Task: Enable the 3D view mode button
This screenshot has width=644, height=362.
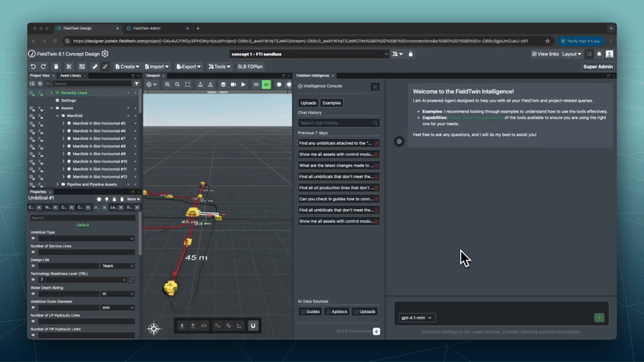Action: [266, 84]
